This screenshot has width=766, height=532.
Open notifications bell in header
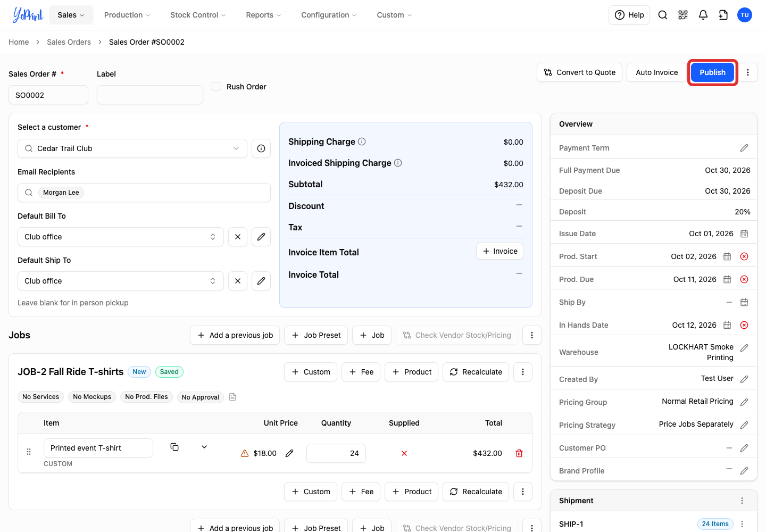coord(703,15)
